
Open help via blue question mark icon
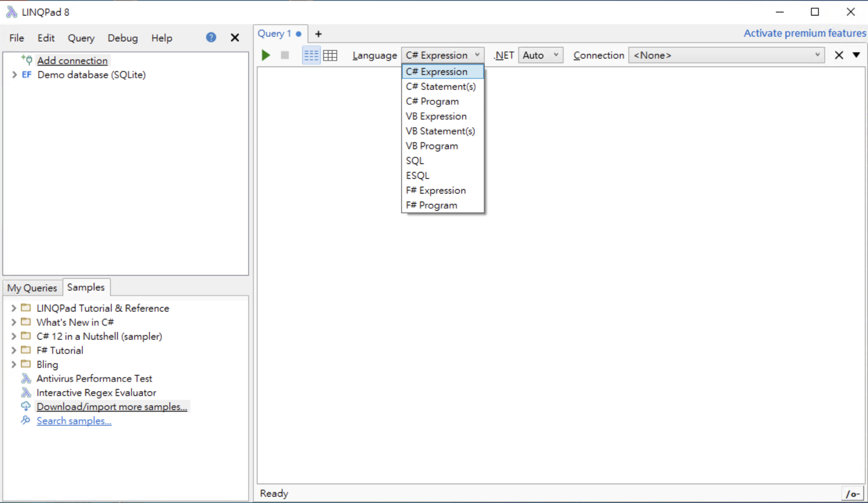tap(211, 38)
